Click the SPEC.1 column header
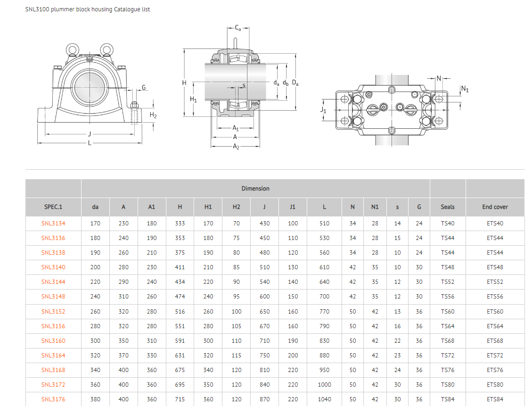 [x=53, y=207]
